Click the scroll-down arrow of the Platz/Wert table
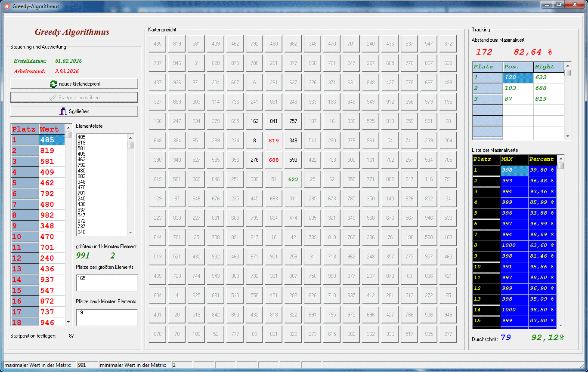This screenshot has height=372, width=588. coord(68,322)
